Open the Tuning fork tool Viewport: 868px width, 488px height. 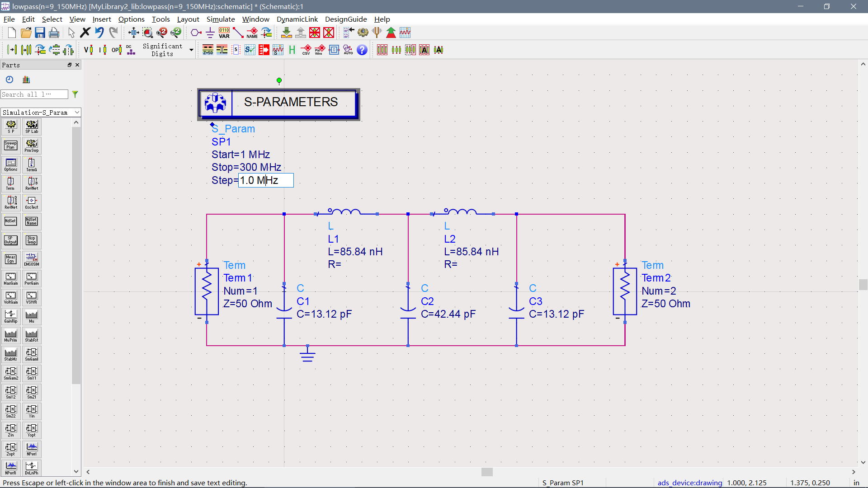point(377,33)
